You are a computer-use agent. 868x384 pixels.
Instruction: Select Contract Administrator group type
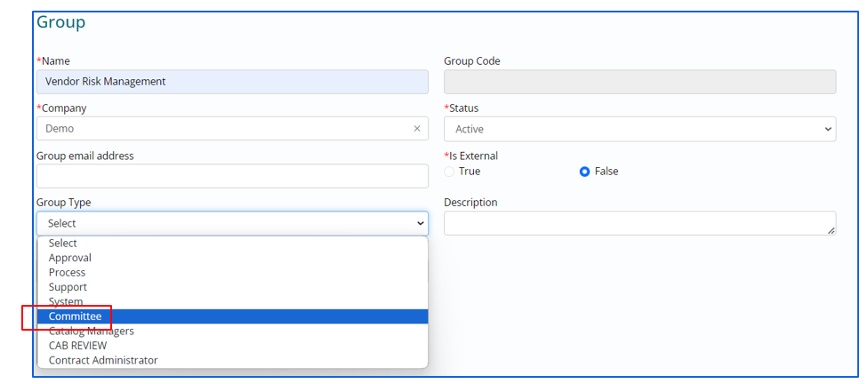point(103,360)
